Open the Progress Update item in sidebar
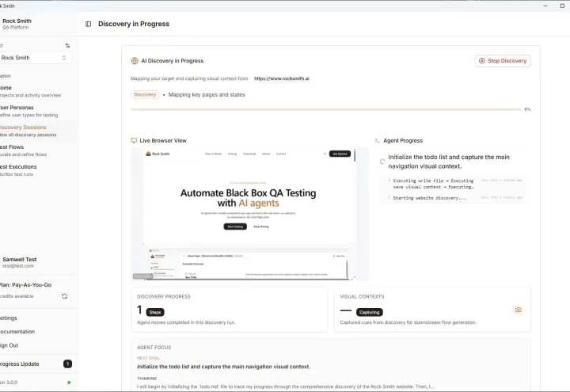 click(x=36, y=364)
